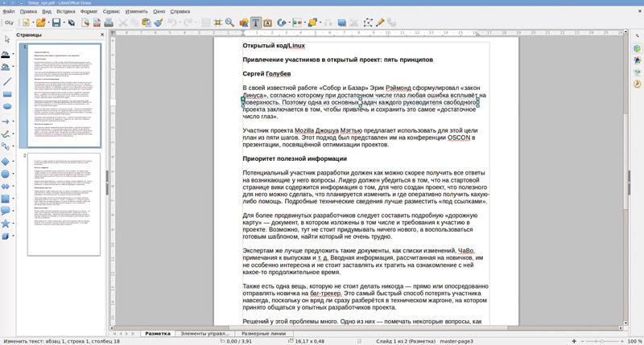Expand the Basic Shapes dropdown arrow
The image size is (644, 345).
[13, 162]
